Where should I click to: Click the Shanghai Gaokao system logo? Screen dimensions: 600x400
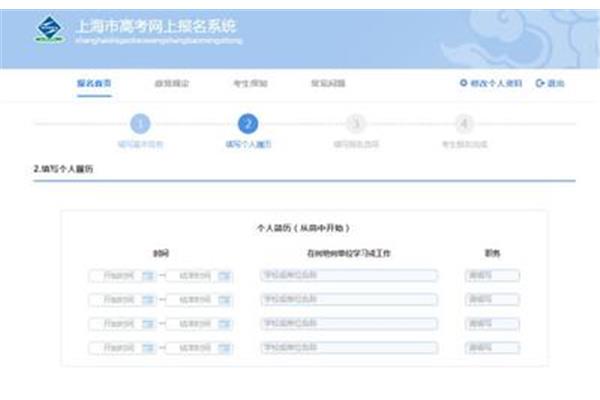pyautogui.click(x=49, y=29)
